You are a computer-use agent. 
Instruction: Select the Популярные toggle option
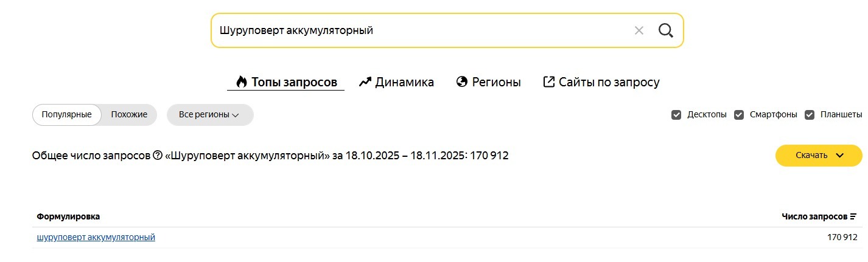pyautogui.click(x=67, y=115)
